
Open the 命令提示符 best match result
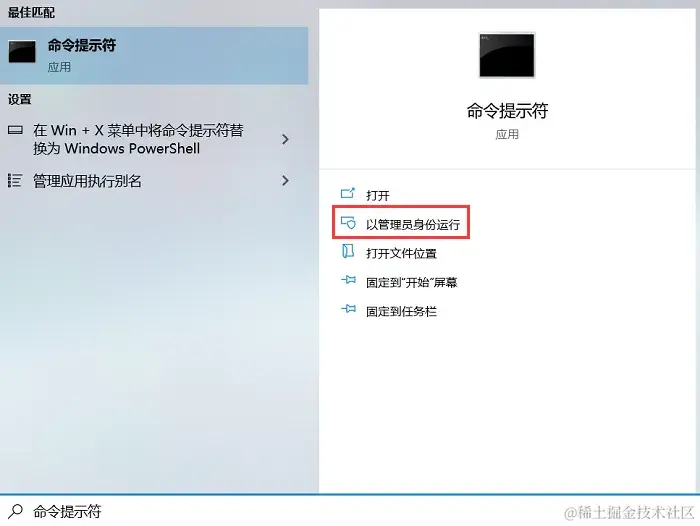point(154,56)
